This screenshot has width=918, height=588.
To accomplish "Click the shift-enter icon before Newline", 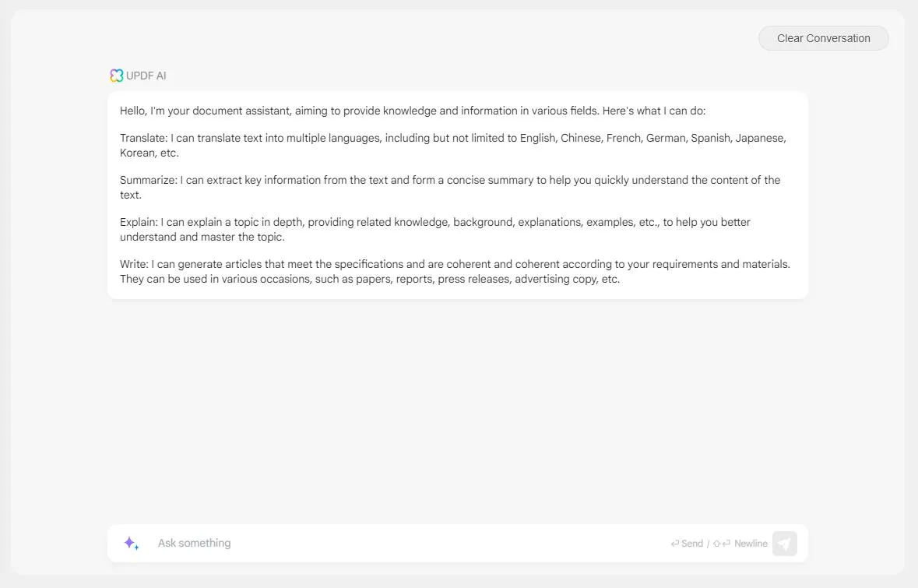I will click(x=721, y=544).
